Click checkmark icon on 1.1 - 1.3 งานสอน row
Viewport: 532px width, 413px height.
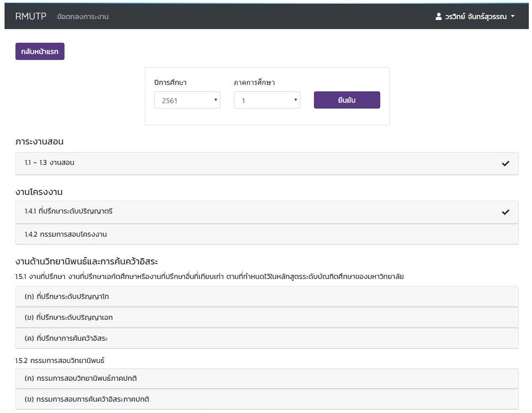point(505,164)
